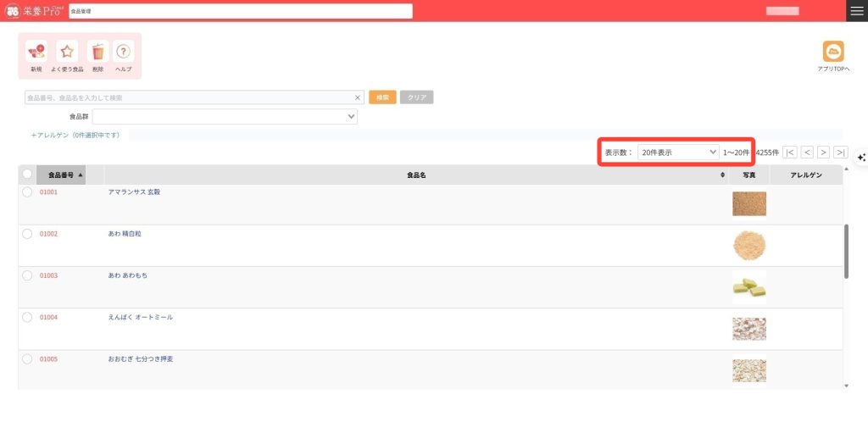Expand the +アレルゲン filter section

click(75, 135)
